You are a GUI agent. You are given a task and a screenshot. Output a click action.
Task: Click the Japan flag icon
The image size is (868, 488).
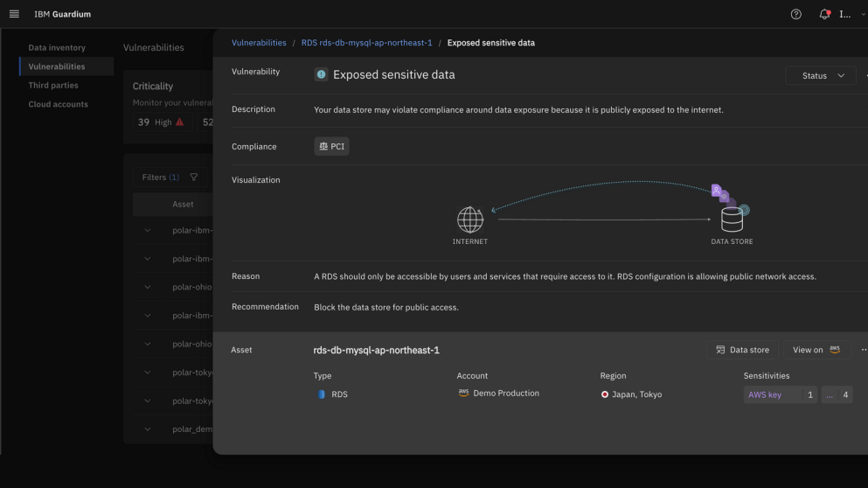(x=605, y=394)
